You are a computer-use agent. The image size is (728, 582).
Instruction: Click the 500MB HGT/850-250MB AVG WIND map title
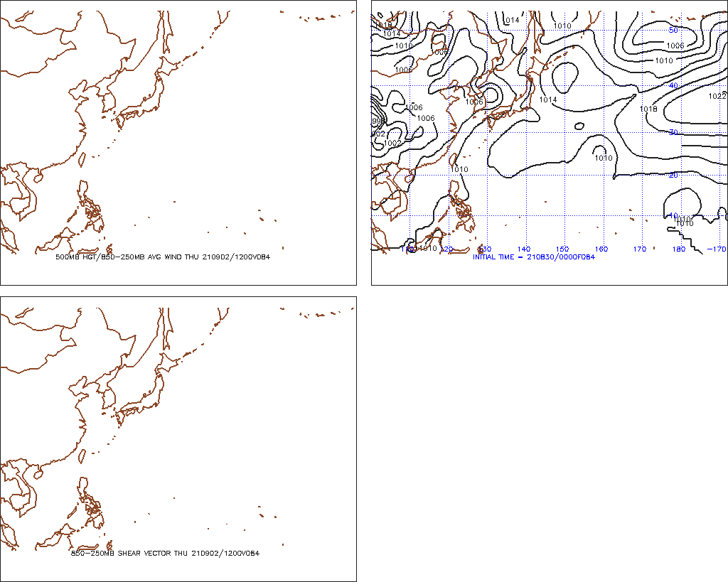163,257
